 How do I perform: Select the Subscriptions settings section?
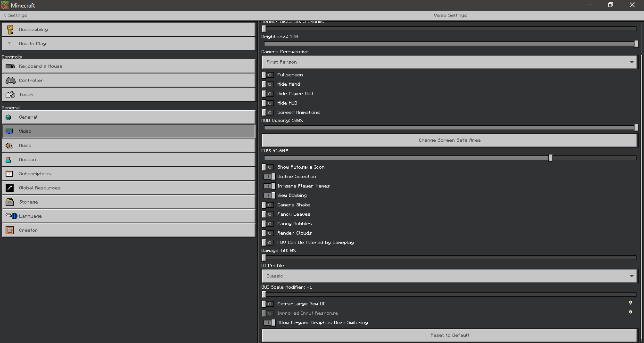(129, 174)
